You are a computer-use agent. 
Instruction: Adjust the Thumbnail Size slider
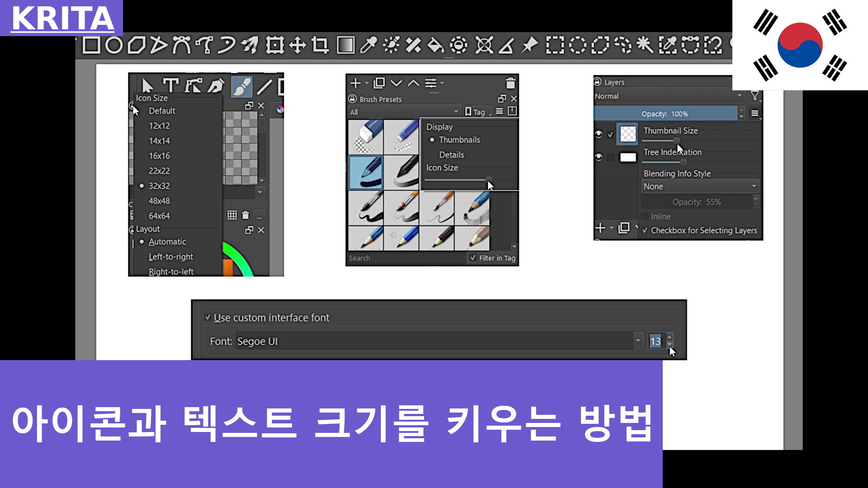700,141
